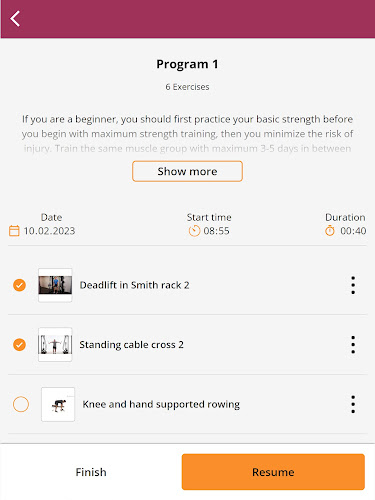Open the Deadlift in Smith rack 2 thumbnail
This screenshot has width=375, height=500.
pos(55,285)
